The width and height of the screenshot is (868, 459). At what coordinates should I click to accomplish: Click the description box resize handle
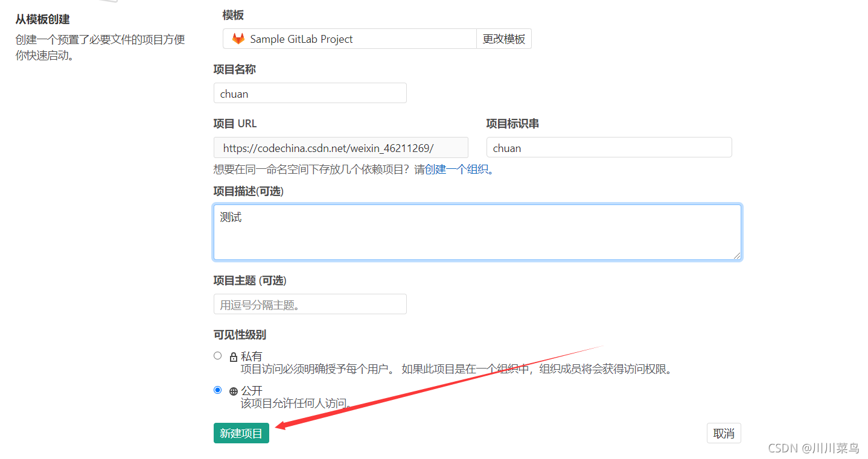[737, 256]
